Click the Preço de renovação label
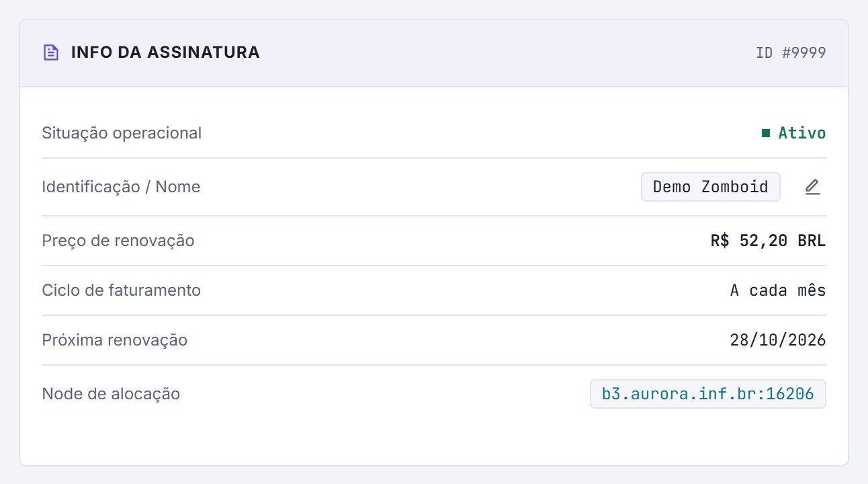This screenshot has width=868, height=484. [118, 241]
